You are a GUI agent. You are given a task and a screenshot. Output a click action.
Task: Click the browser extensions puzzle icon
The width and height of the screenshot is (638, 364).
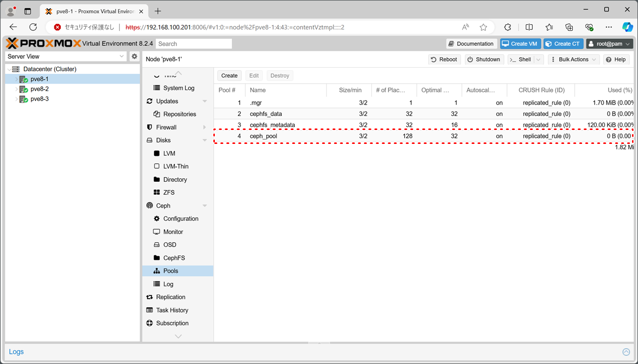tap(507, 27)
